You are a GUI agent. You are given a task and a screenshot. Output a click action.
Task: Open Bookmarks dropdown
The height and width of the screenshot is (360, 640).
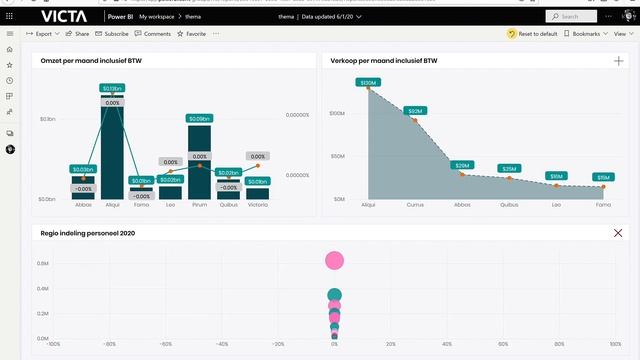586,33
